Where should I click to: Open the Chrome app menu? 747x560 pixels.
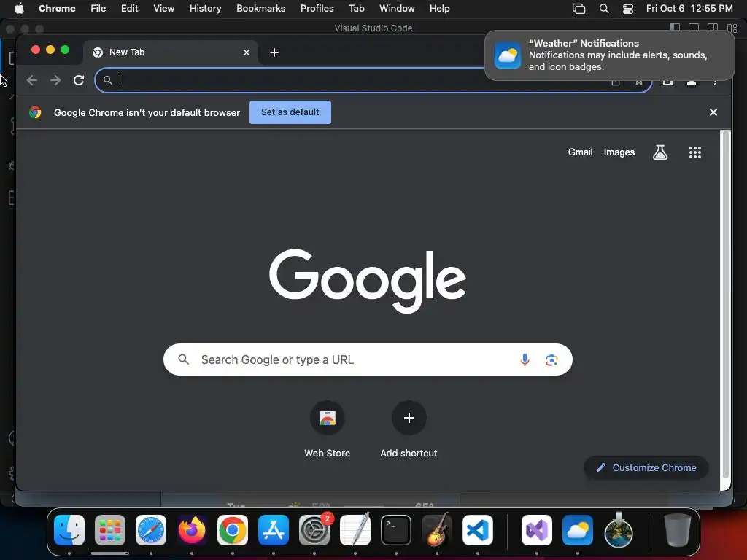(57, 9)
